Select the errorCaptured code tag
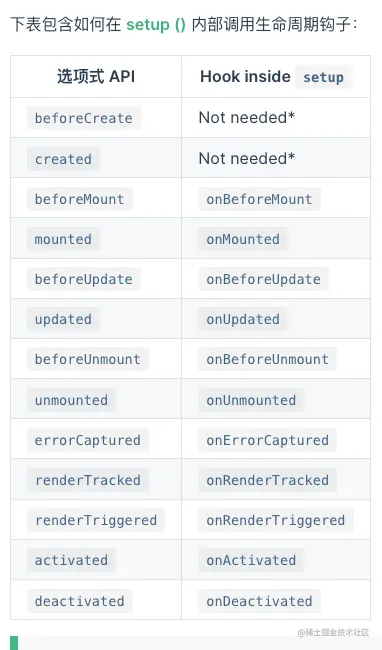The width and height of the screenshot is (382, 650). point(88,440)
